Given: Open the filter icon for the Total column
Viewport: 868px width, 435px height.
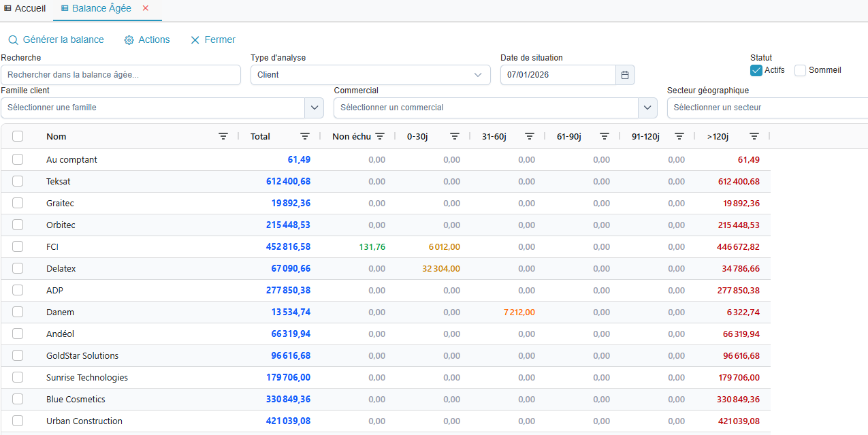Looking at the screenshot, I should [x=305, y=136].
